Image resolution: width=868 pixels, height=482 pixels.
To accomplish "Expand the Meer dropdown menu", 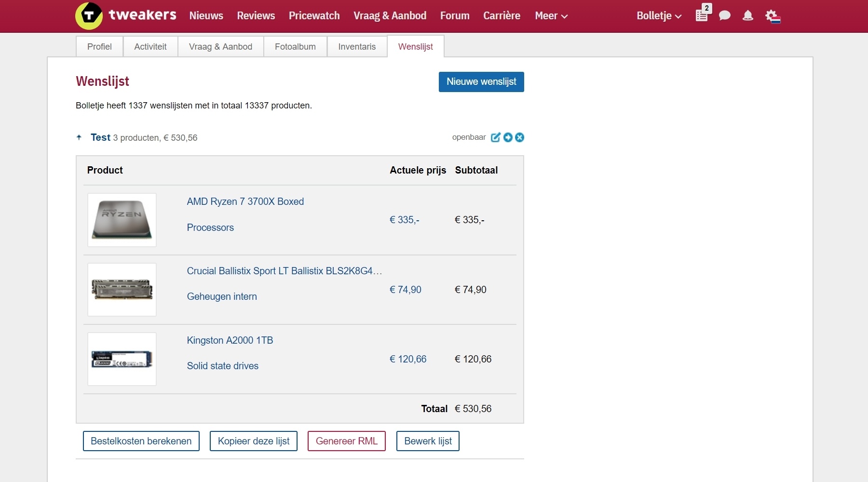I will (551, 16).
